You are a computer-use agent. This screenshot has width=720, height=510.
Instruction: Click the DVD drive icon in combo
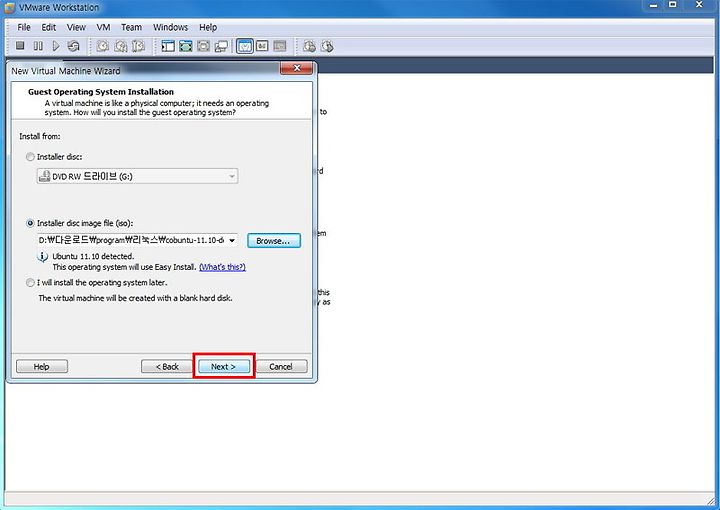[44, 176]
